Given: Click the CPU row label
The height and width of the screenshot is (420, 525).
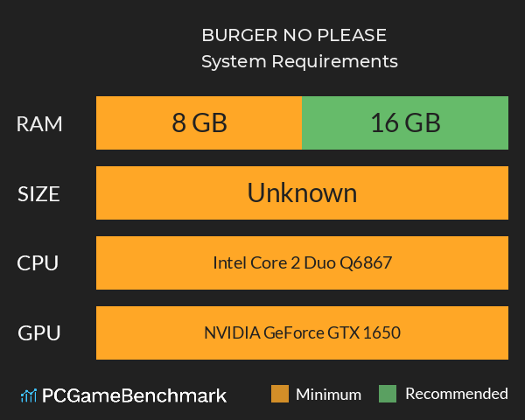Looking at the screenshot, I should point(39,263).
